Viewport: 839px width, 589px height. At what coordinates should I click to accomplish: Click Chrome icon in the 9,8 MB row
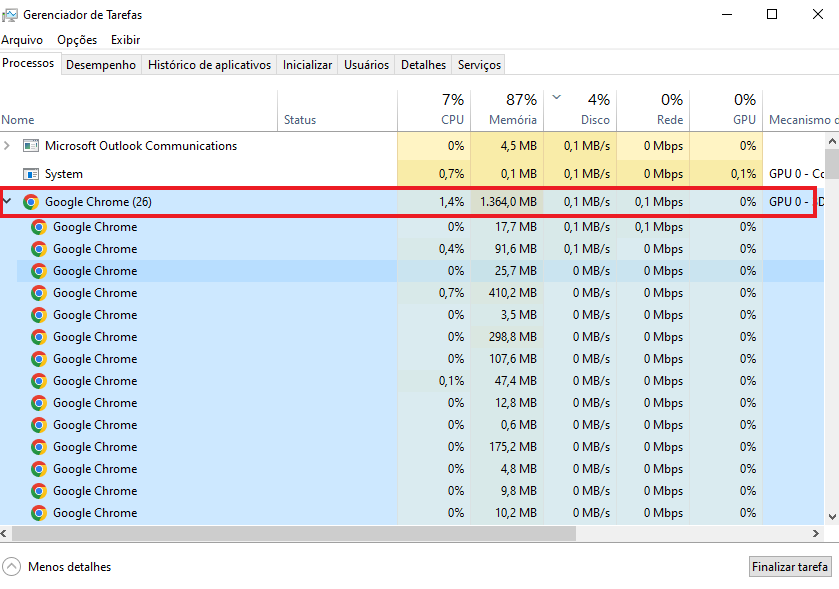click(x=39, y=491)
